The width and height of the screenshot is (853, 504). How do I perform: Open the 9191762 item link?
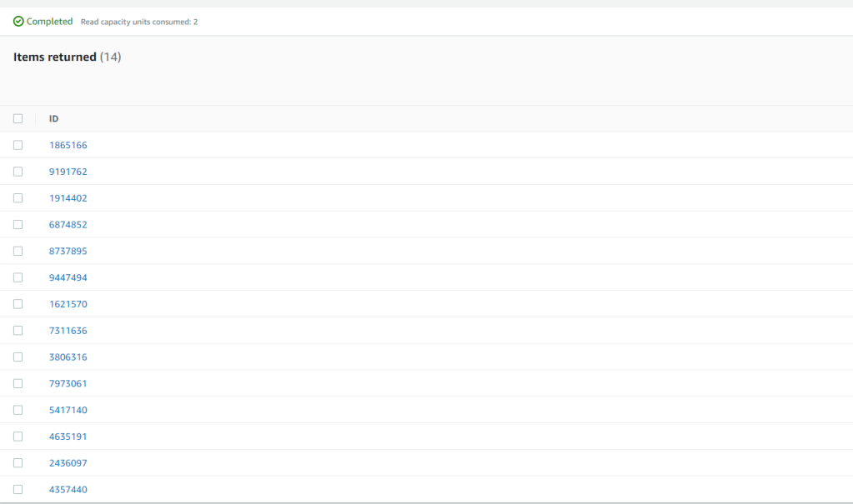coord(68,172)
